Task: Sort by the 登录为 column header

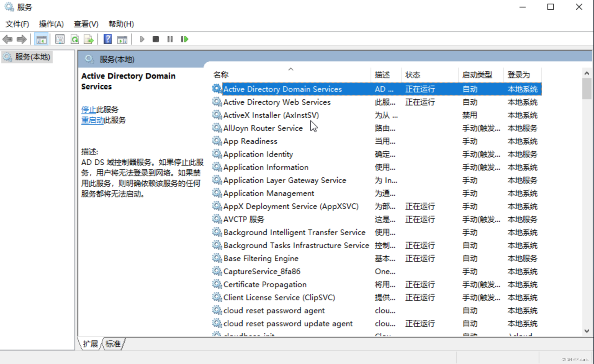Action: point(522,75)
